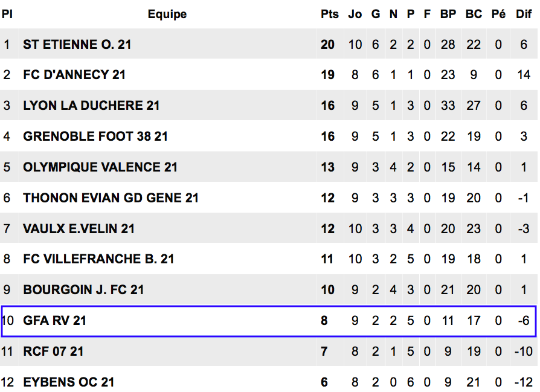Screen dimensions: 540x392
Task: Click the BC column header
Action: pos(474,14)
